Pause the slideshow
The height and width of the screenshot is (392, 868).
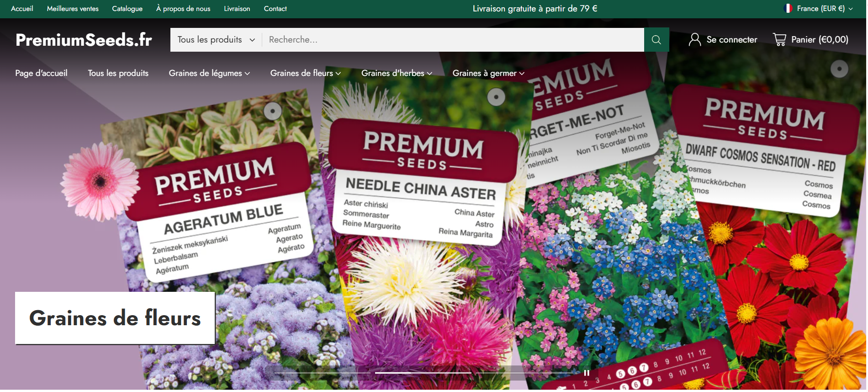[587, 373]
